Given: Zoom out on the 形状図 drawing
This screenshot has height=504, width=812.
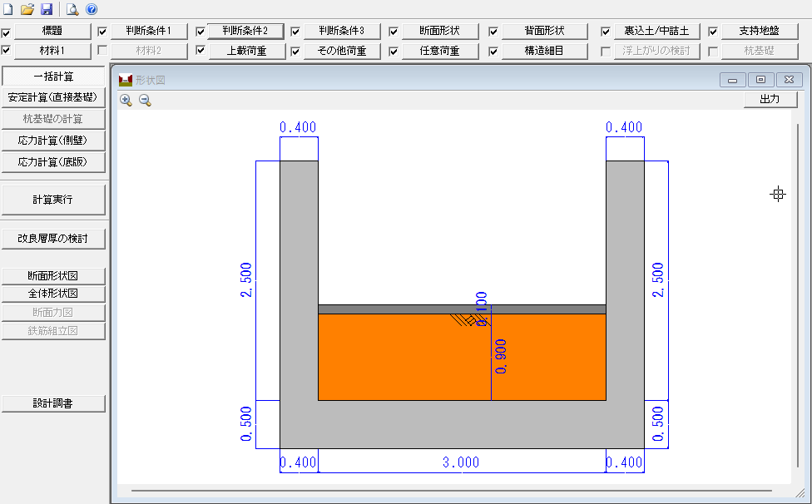Looking at the screenshot, I should 145,100.
